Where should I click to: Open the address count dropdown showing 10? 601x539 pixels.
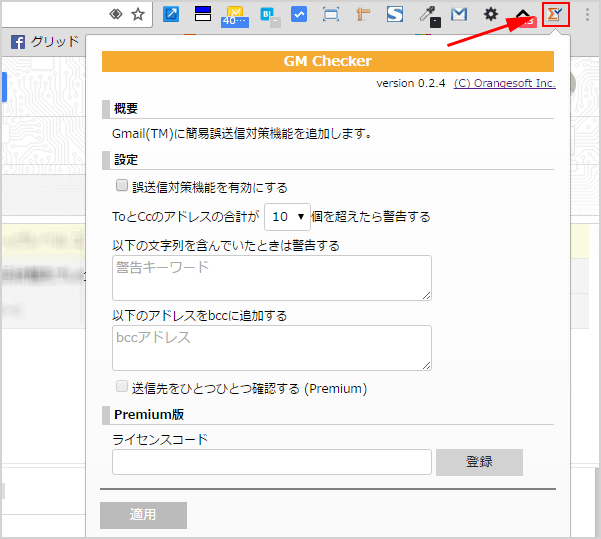(x=287, y=217)
